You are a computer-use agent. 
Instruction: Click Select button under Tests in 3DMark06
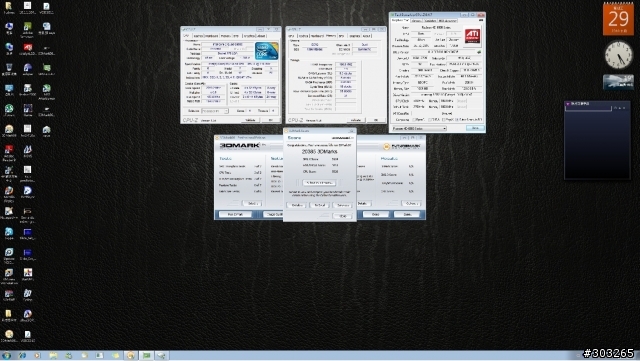point(252,203)
